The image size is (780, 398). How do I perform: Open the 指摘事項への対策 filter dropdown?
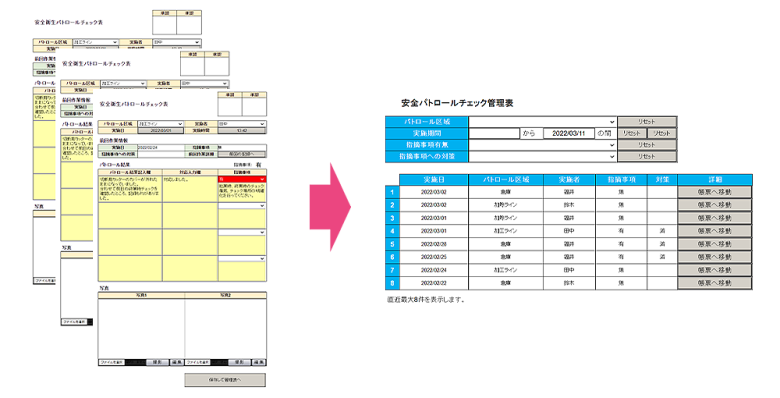[x=543, y=156]
